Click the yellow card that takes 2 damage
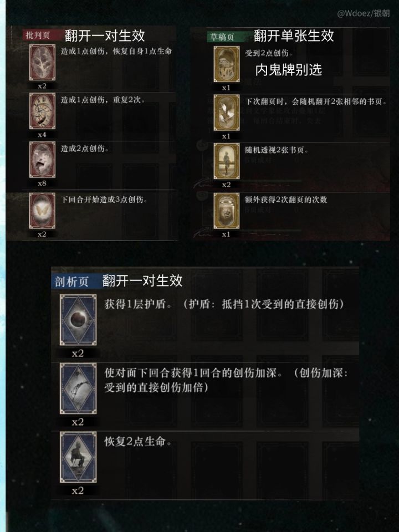The height and width of the screenshot is (532, 399). (226, 64)
